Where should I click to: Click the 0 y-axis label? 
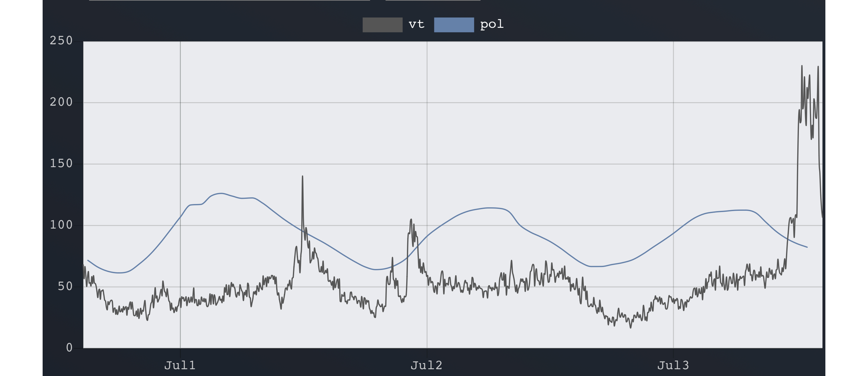point(69,348)
